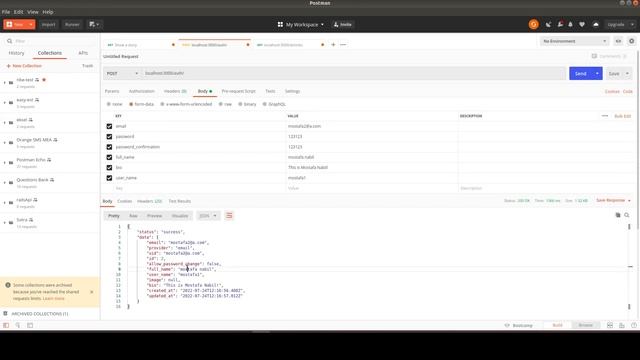Uncheck the email parameter checkbox
Viewport: 640px width, 360px height.
click(x=109, y=127)
